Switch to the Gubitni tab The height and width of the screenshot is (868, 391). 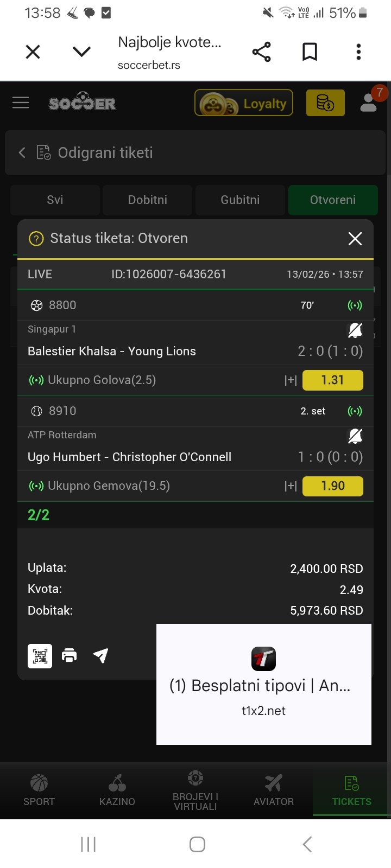click(240, 200)
